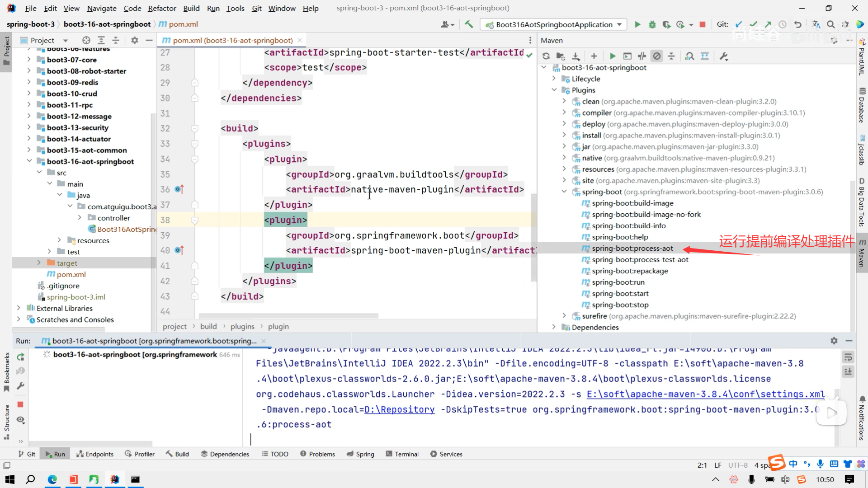Click Execute Maven Goal icon
The width and height of the screenshot is (868, 488).
pyautogui.click(x=627, y=56)
